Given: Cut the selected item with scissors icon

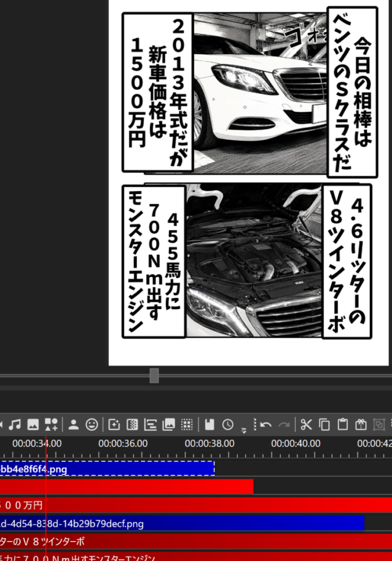Looking at the screenshot, I should point(306,425).
